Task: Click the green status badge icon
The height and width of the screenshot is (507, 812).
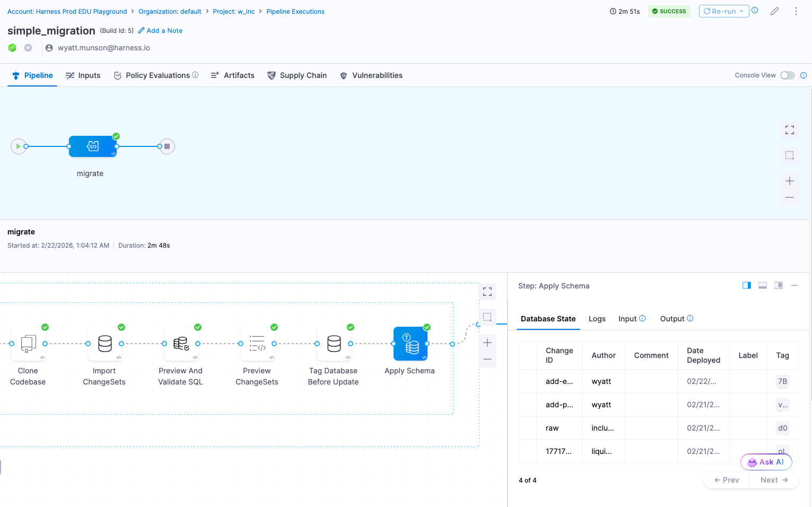Action: tap(12, 48)
